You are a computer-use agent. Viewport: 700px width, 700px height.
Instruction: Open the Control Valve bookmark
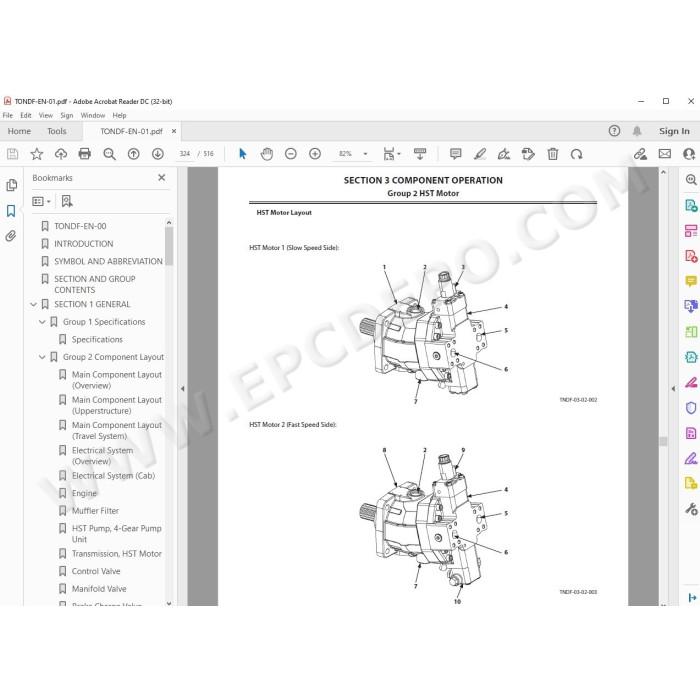pyautogui.click(x=96, y=571)
